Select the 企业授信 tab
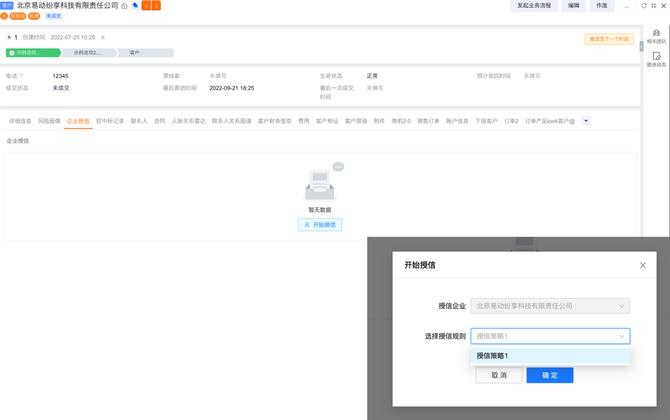 click(78, 121)
